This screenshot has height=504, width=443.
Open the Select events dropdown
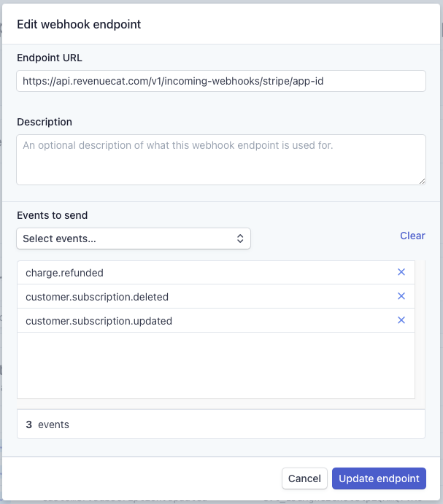[134, 239]
